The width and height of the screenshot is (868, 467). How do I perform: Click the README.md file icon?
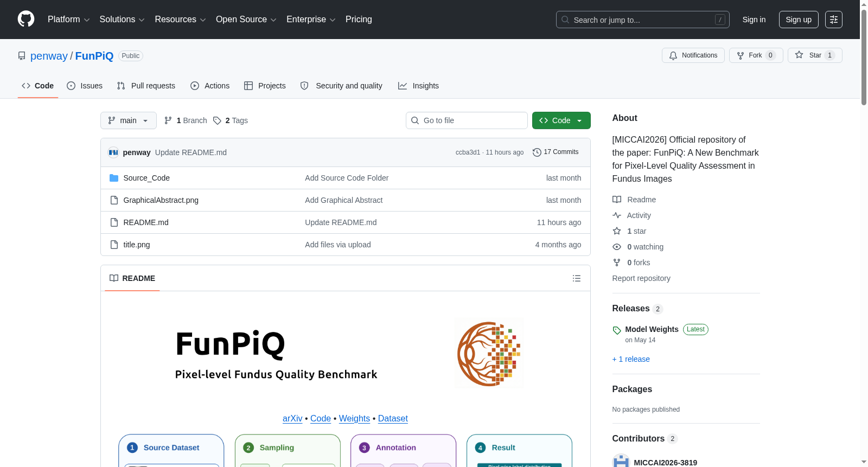click(x=114, y=222)
